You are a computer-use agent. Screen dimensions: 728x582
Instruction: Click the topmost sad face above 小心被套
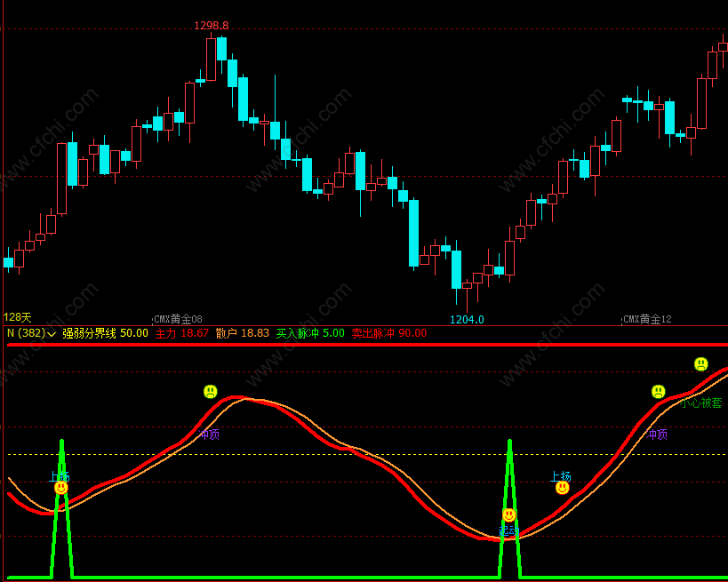point(701,364)
